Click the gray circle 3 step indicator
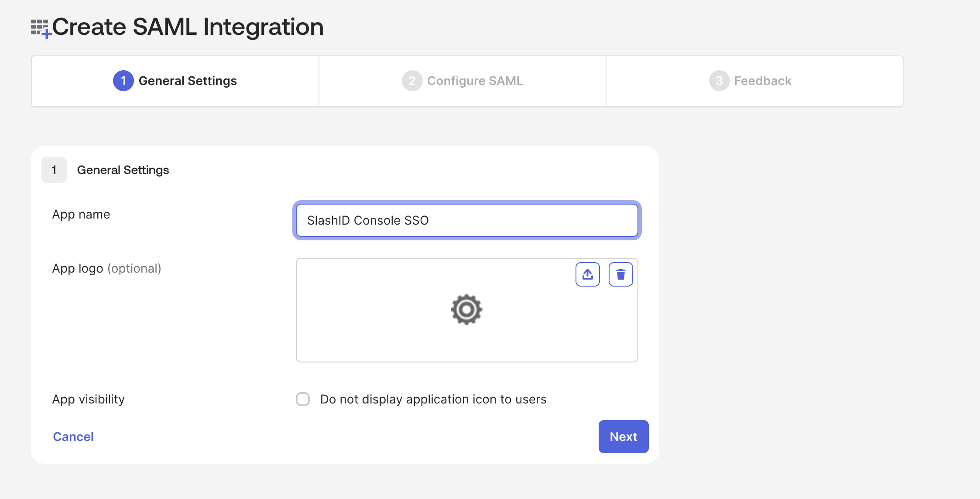The height and width of the screenshot is (499, 980). click(x=719, y=81)
